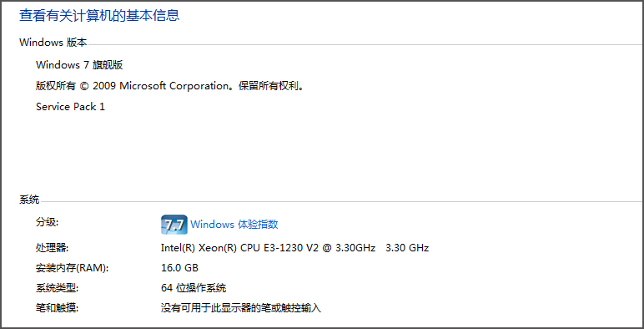Image resolution: width=644 pixels, height=329 pixels.
Task: Click the 系统类型 label
Action: point(57,288)
